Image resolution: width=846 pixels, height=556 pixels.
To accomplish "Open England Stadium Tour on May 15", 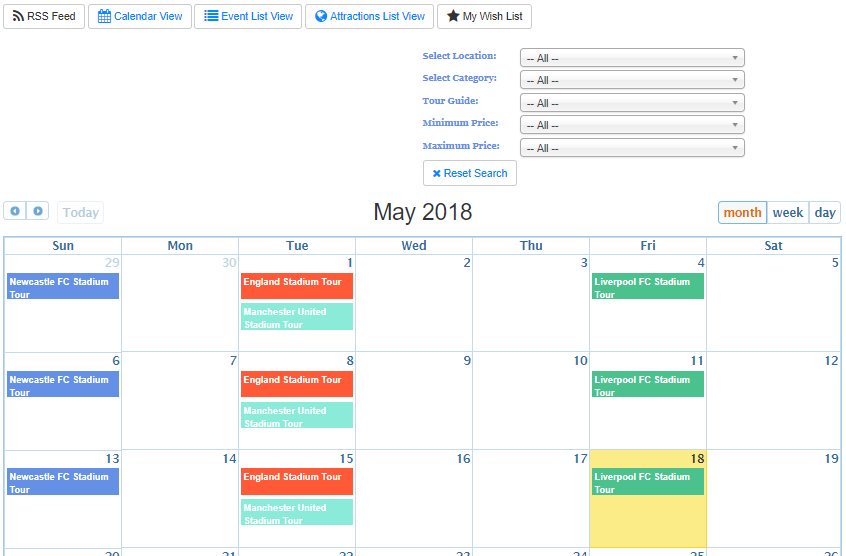I will pos(297,482).
